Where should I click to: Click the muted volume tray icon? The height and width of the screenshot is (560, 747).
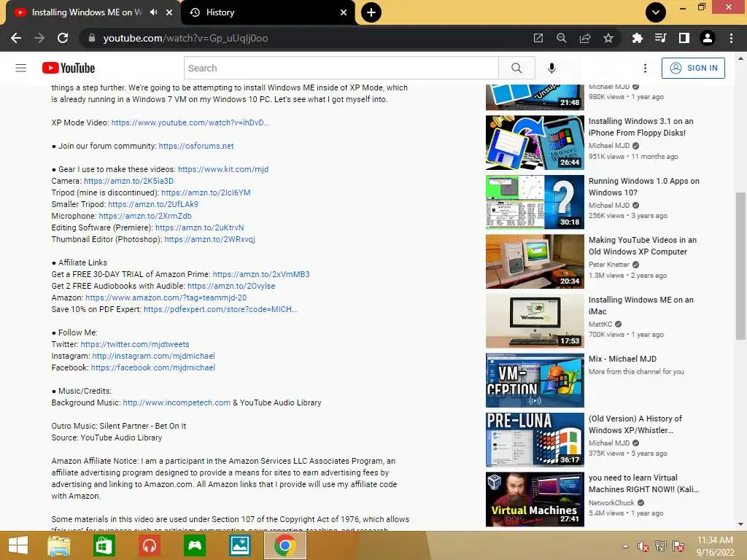(x=643, y=546)
